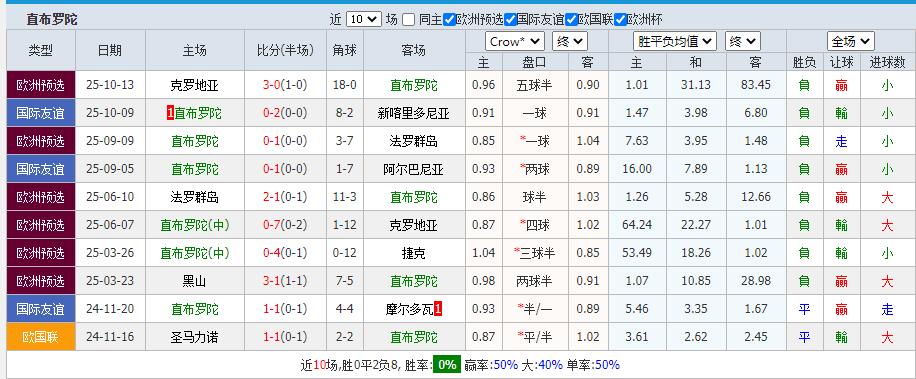Screen dimensions: 916x379
Task: Click odds value 83.45
Action: click(755, 85)
